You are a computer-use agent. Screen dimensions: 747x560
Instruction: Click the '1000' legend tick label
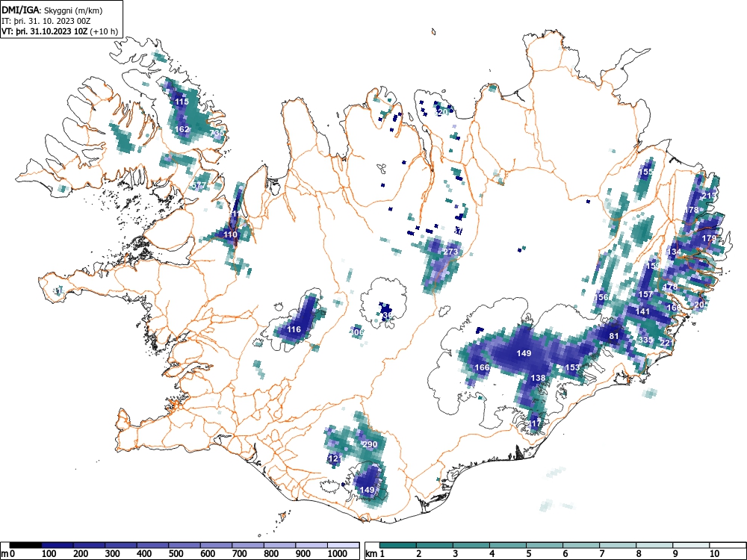(x=338, y=554)
